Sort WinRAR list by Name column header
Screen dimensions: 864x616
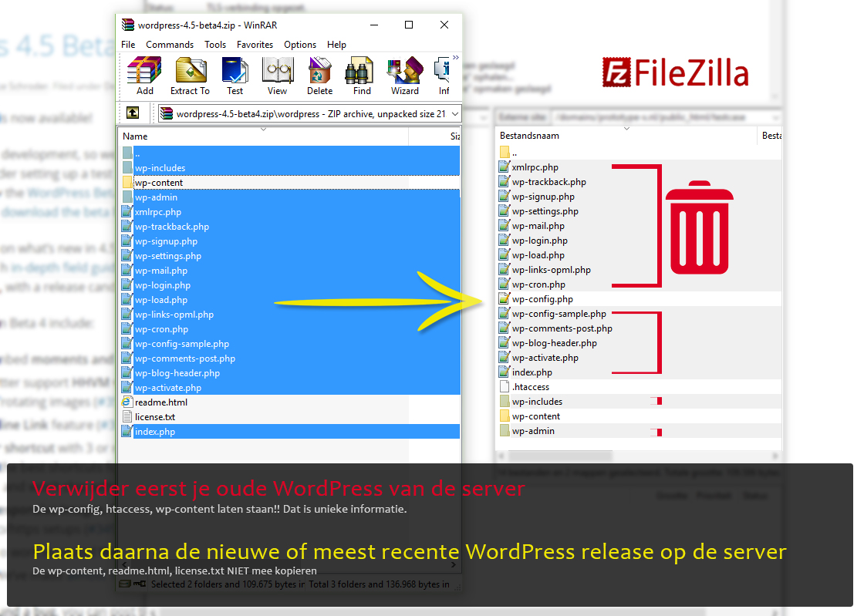pos(263,136)
